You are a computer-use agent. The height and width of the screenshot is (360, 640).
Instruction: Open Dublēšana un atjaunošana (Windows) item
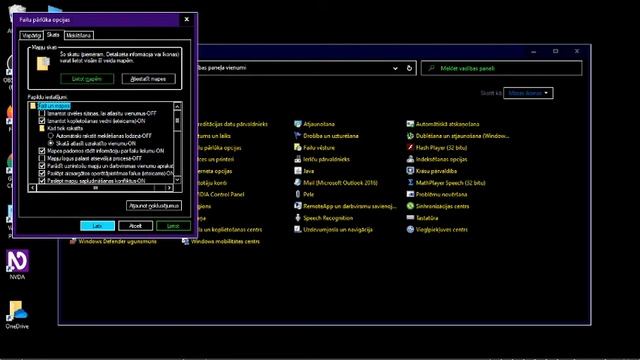(x=458, y=136)
